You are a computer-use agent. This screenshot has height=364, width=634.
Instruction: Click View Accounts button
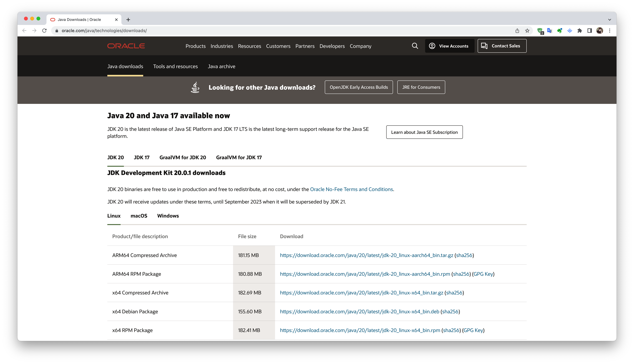pos(449,46)
